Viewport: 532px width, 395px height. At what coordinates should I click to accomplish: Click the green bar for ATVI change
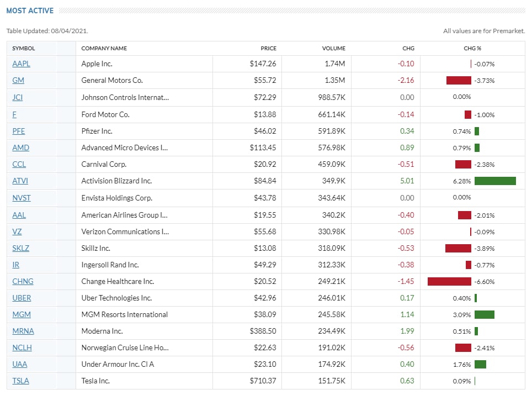coord(495,181)
